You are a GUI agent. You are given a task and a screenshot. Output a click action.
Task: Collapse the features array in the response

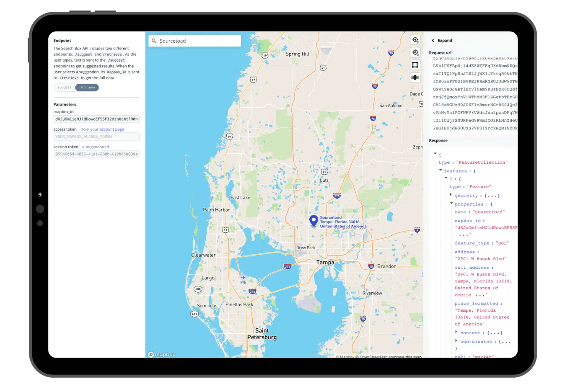tap(441, 170)
